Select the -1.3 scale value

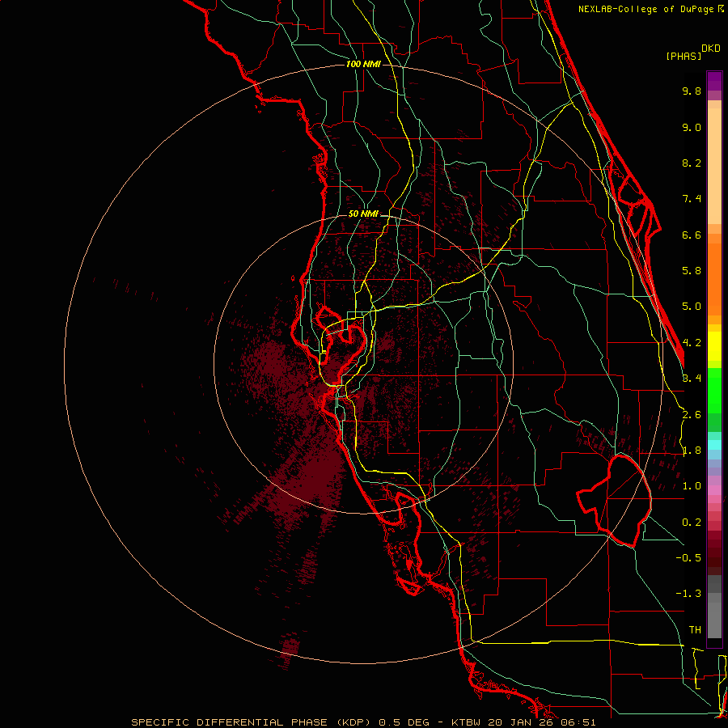[x=688, y=594]
